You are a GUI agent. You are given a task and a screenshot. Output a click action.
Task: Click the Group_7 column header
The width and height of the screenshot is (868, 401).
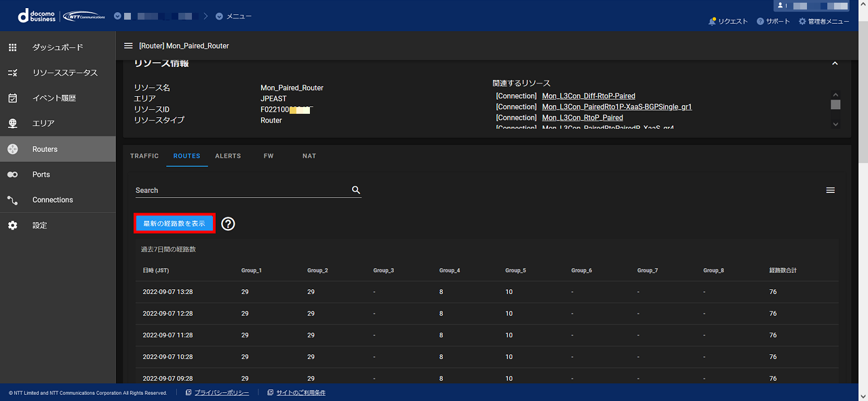click(648, 270)
